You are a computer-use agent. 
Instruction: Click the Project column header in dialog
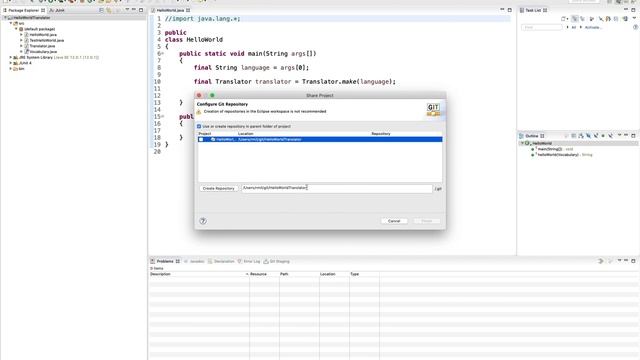pyautogui.click(x=205, y=133)
